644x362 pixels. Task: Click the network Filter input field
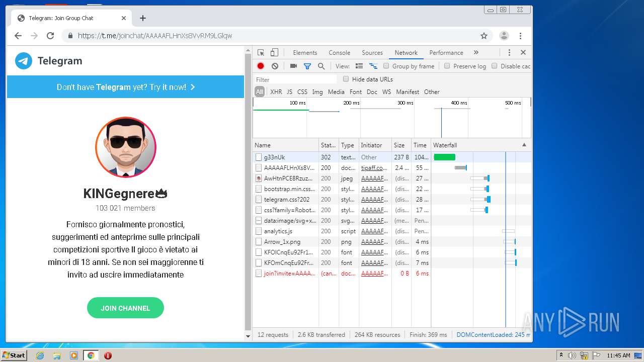[295, 79]
